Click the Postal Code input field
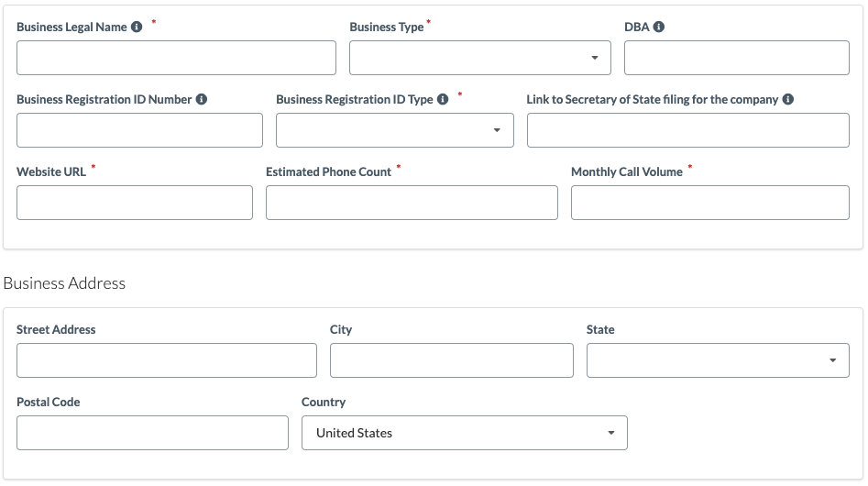This screenshot has height=486, width=868. pos(152,433)
